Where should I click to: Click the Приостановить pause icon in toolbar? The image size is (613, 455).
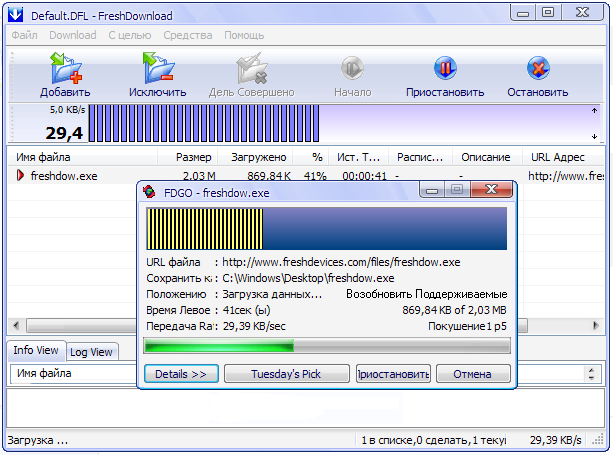click(445, 68)
